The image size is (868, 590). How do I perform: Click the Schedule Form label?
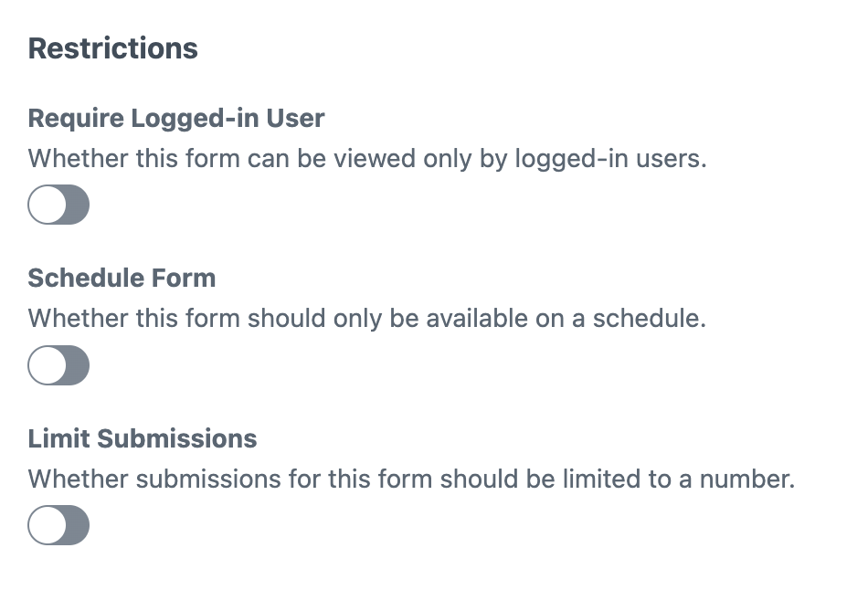coord(122,278)
